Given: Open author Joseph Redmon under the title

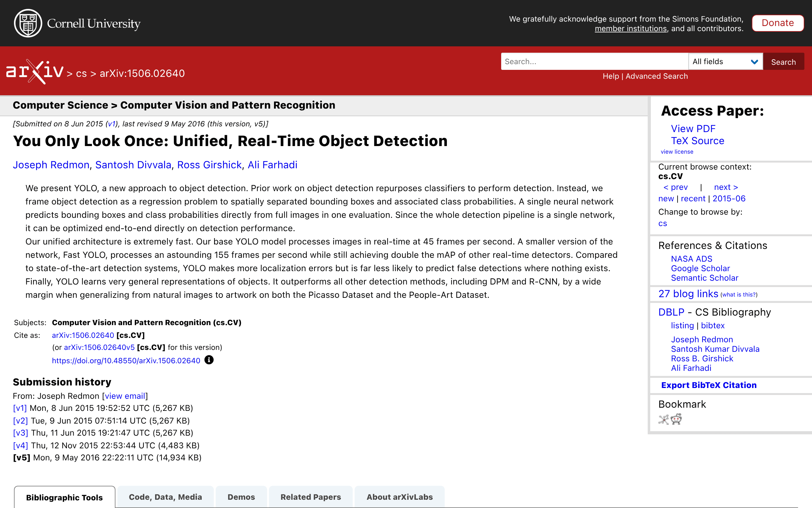Looking at the screenshot, I should pos(51,165).
